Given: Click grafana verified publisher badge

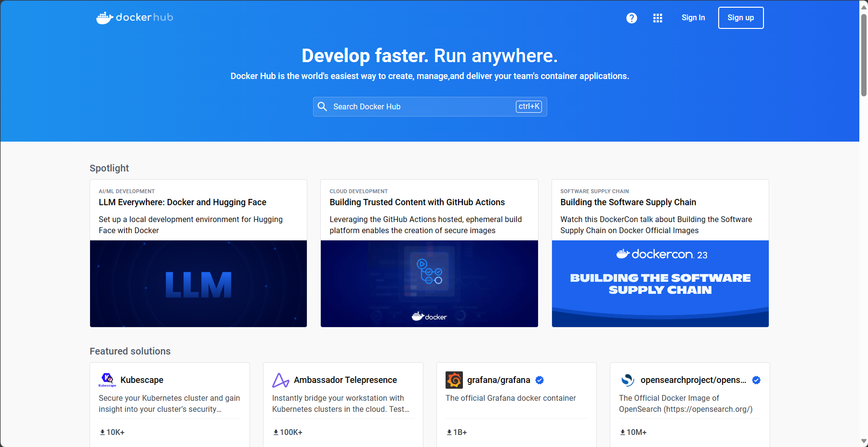Looking at the screenshot, I should [539, 380].
